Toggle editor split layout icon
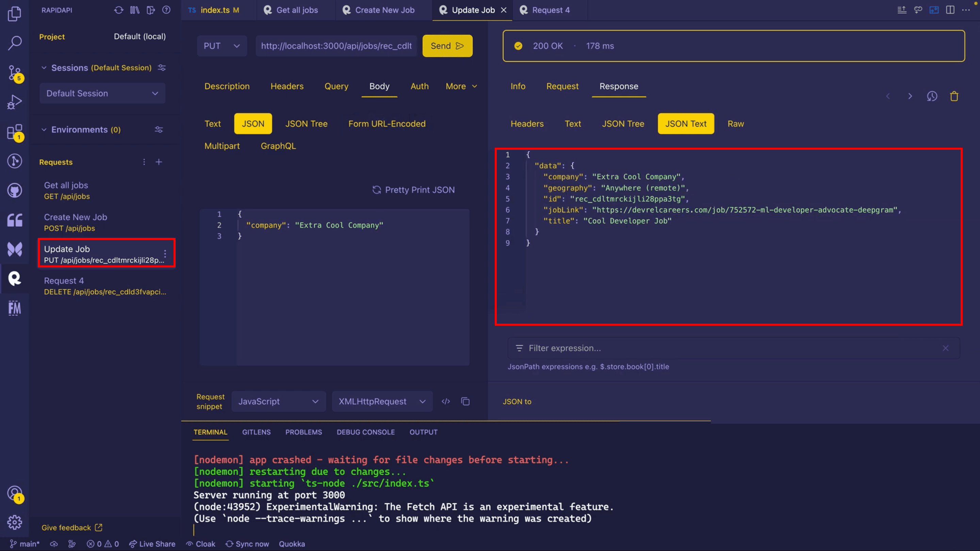The width and height of the screenshot is (980, 551). 950,10
